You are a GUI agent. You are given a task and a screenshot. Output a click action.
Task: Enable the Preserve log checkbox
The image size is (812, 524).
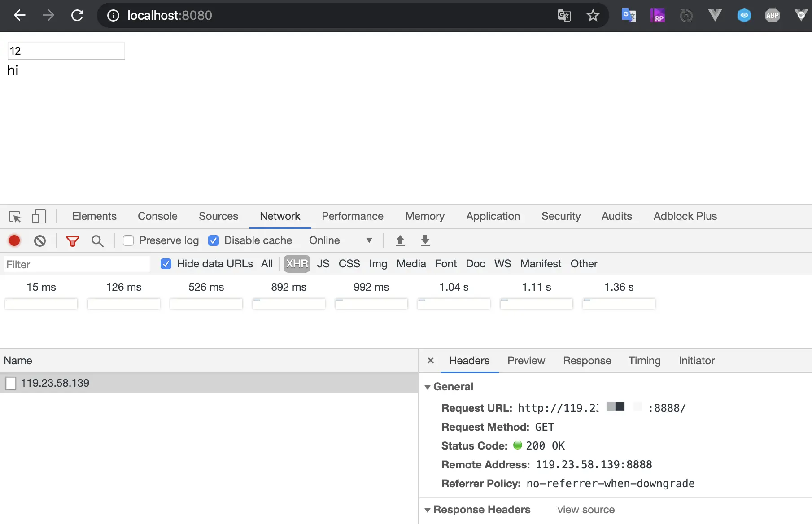coord(128,240)
